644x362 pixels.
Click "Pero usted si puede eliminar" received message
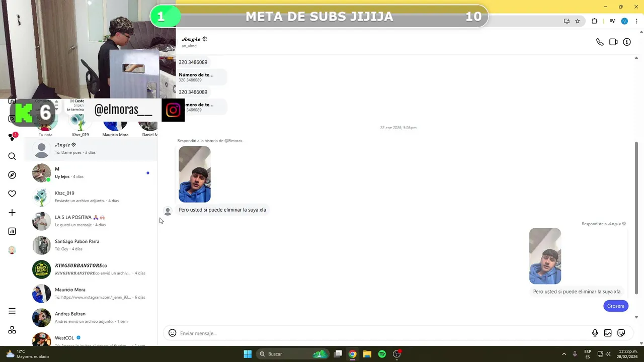(222, 210)
